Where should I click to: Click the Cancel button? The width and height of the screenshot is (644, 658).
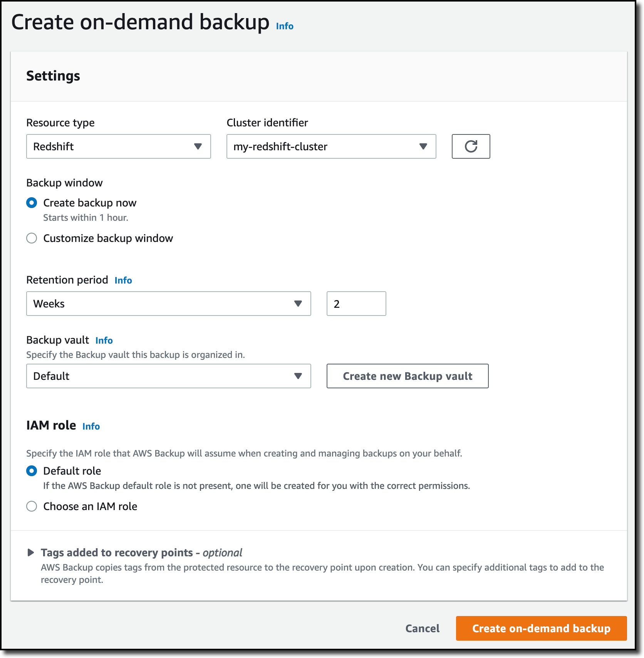click(x=422, y=628)
